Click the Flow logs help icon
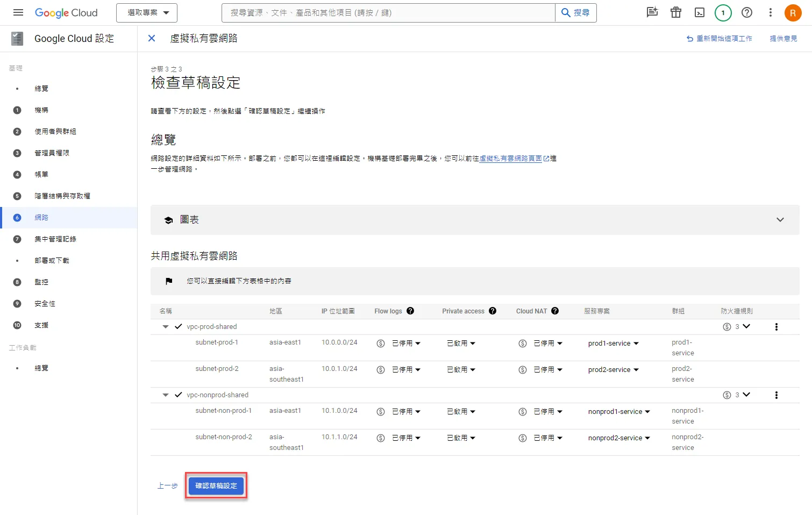Image resolution: width=812 pixels, height=515 pixels. [410, 311]
